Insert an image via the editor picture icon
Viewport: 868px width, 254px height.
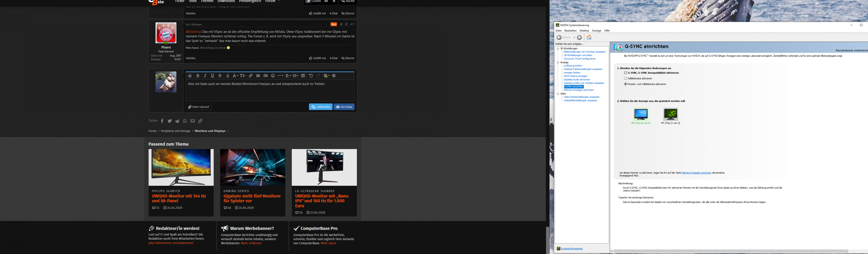258,76
